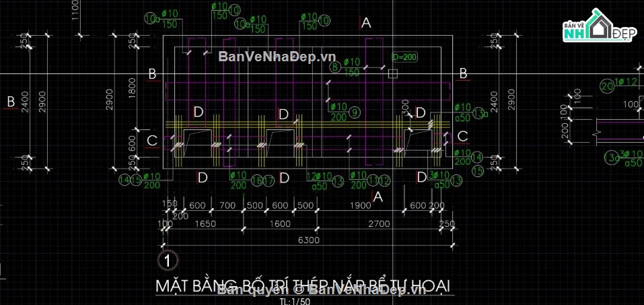Select rebar mark bubble 8
The width and height of the screenshot is (644, 305).
[x=336, y=67]
